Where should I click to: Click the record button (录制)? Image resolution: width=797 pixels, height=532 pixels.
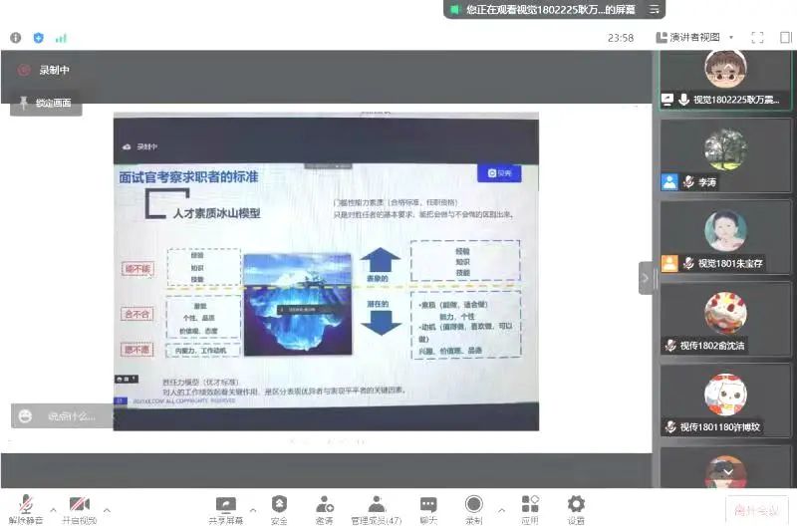point(473,508)
